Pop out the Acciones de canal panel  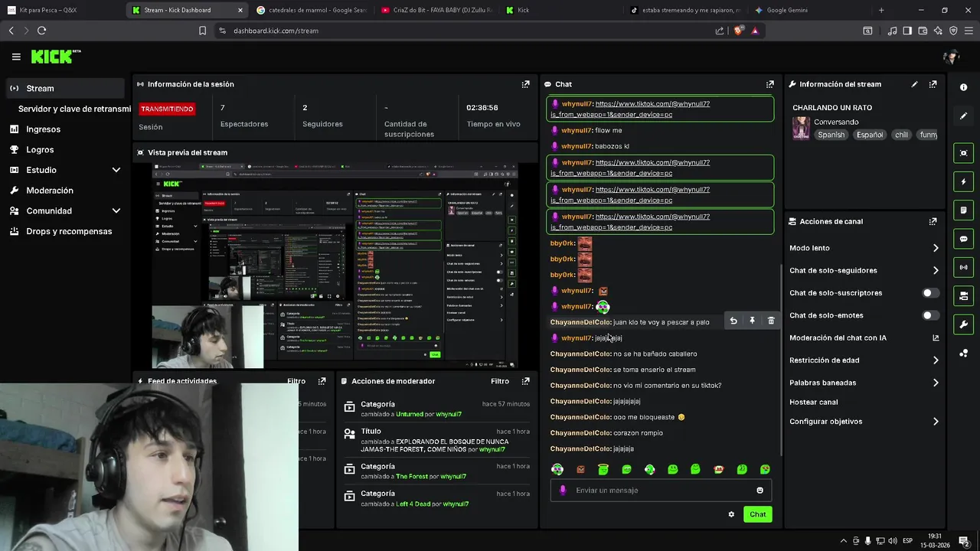click(x=933, y=221)
